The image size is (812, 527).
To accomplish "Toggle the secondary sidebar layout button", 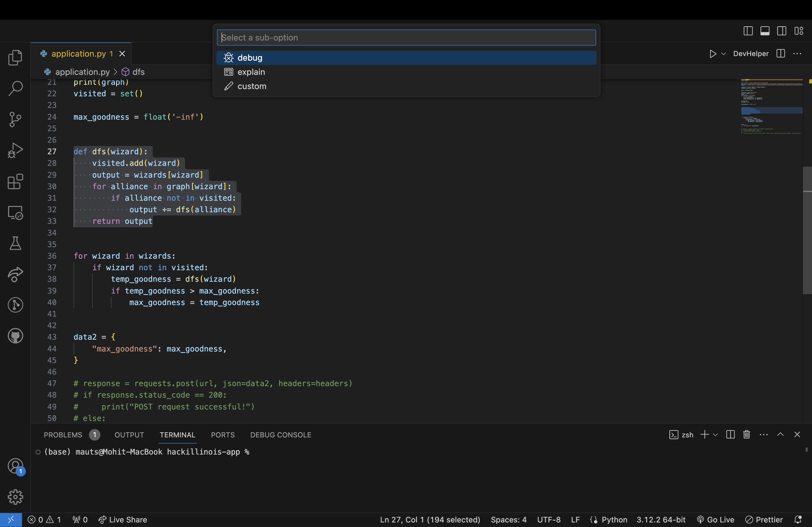I will click(782, 31).
